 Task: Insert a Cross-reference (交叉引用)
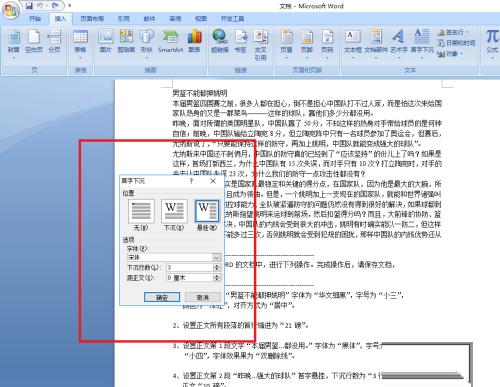pyautogui.click(x=261, y=45)
